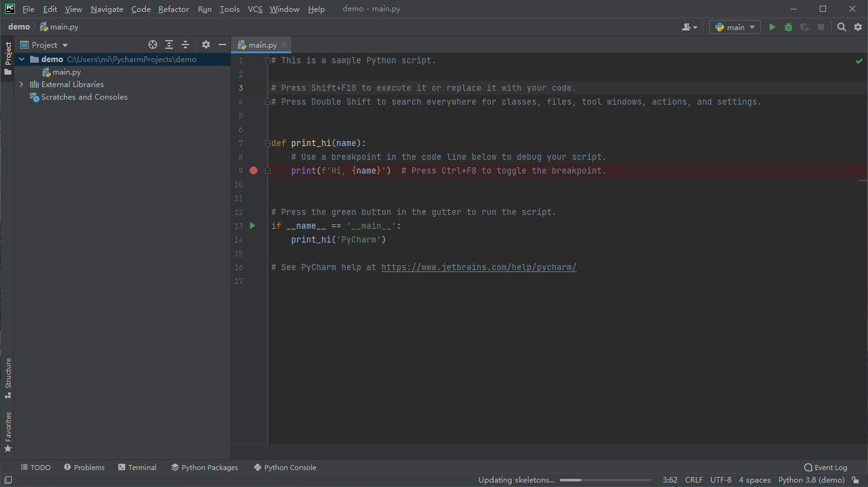Expand the External Libraries tree node
Screen dimensions: 868x487
tap(21, 85)
